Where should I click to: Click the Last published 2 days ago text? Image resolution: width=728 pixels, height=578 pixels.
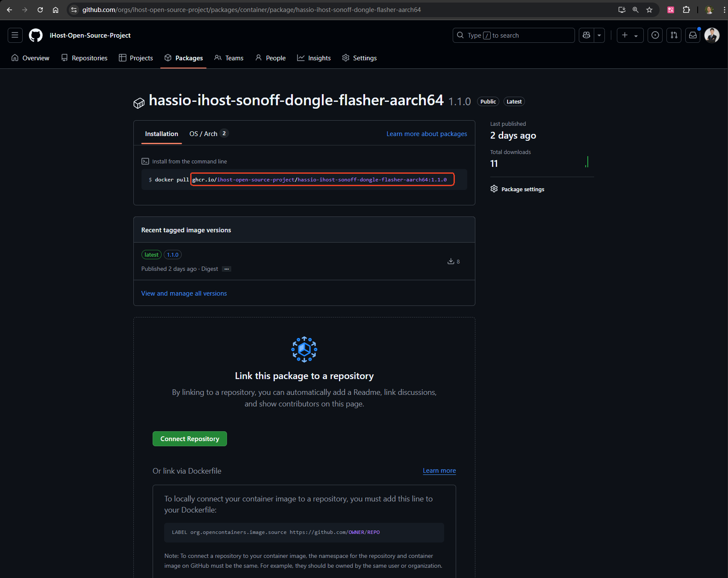coord(513,136)
